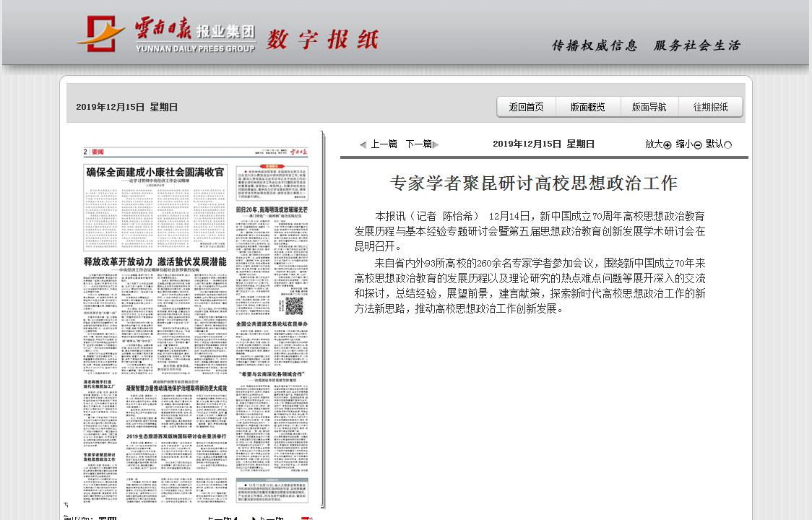Image resolution: width=812 pixels, height=520 pixels.
Task: Click the previous article left arrow icon
Action: coord(363,144)
